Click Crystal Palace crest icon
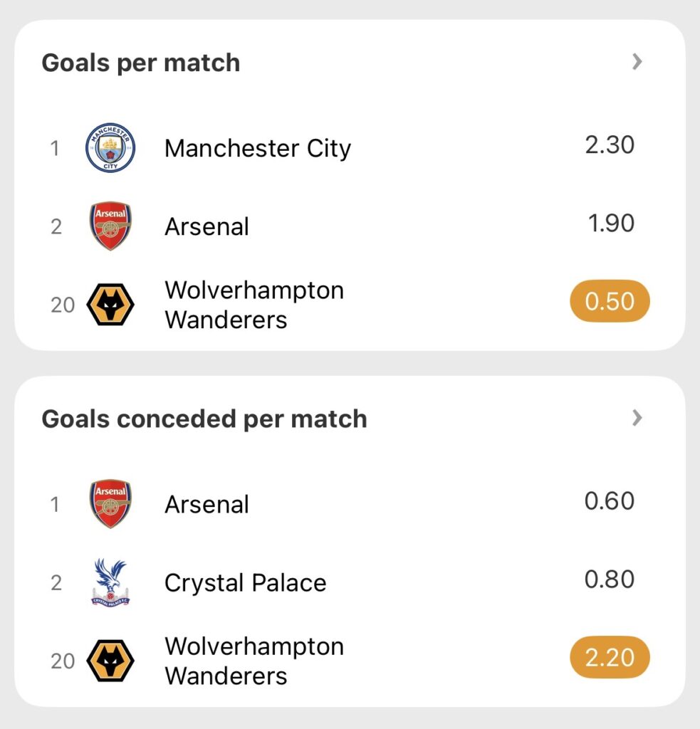This screenshot has width=700, height=729. (110, 582)
